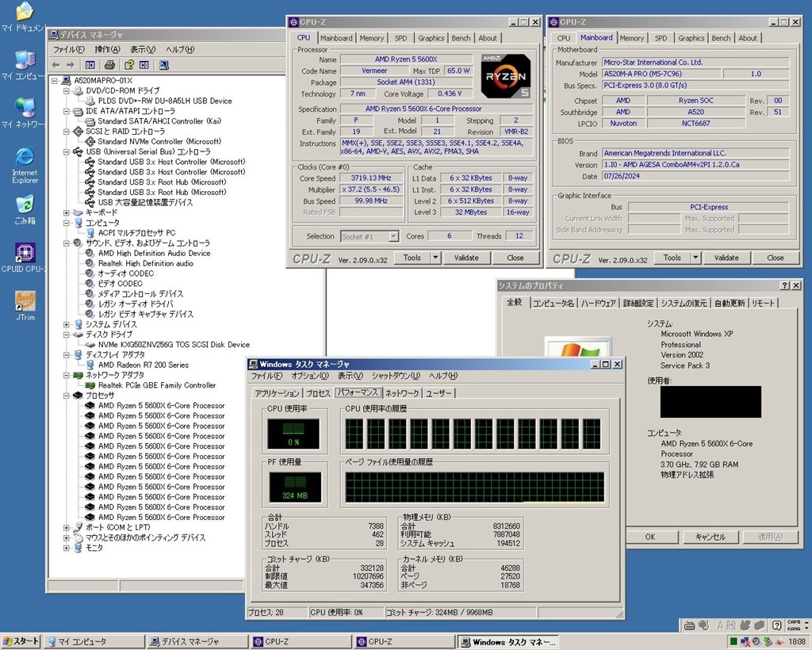Open the リモート tab in System Properties
This screenshot has width=812, height=650.
point(763,304)
